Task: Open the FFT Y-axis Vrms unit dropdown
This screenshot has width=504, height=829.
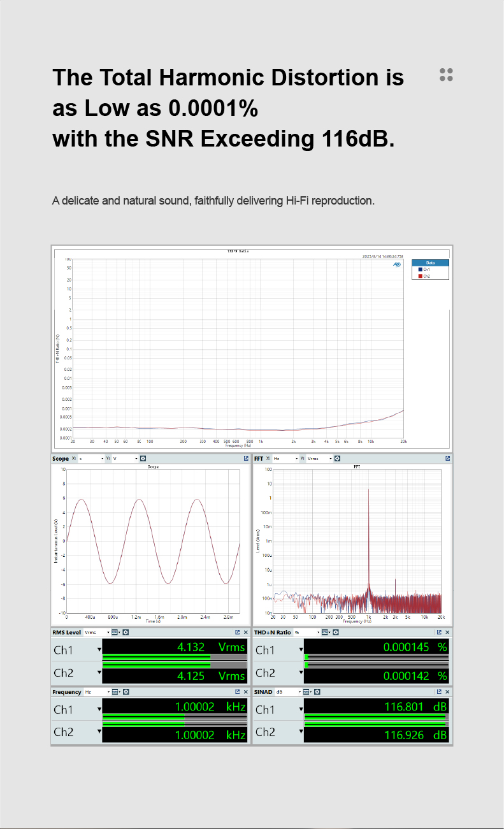Action: (x=320, y=458)
